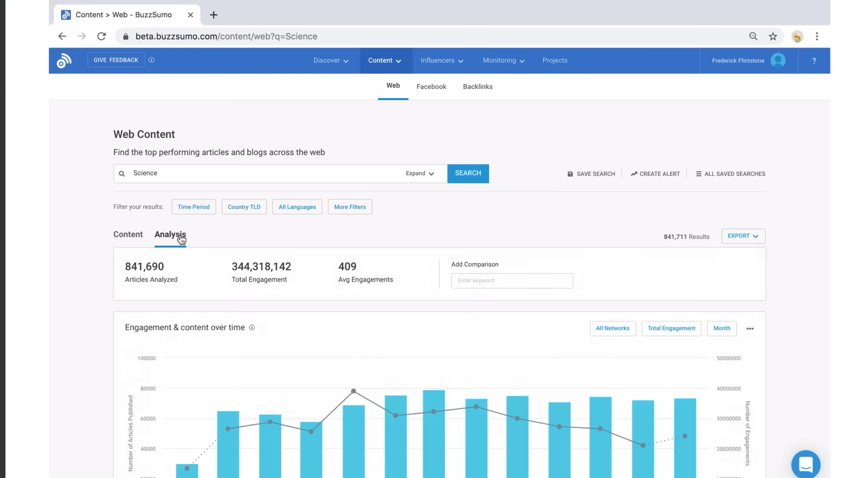Screen dimensions: 868x478
Task: Open the help question mark icon
Action: coord(814,61)
